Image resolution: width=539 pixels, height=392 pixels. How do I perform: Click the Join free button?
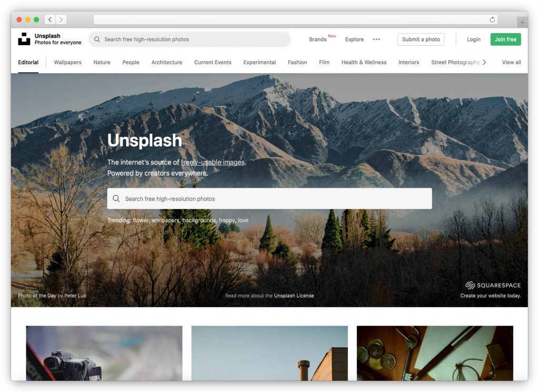click(x=506, y=39)
